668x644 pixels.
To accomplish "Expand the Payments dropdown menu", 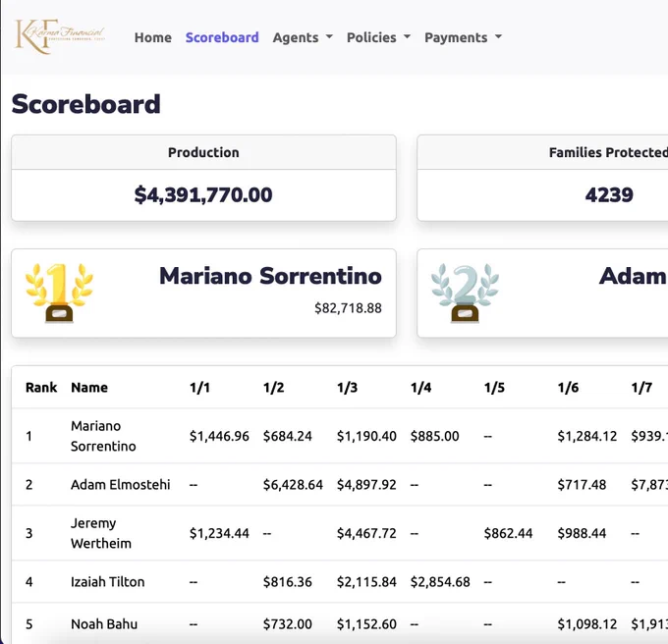I will (x=463, y=37).
